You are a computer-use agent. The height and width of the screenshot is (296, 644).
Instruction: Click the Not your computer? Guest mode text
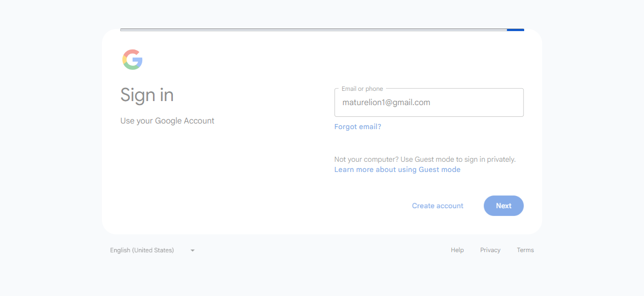pyautogui.click(x=425, y=159)
